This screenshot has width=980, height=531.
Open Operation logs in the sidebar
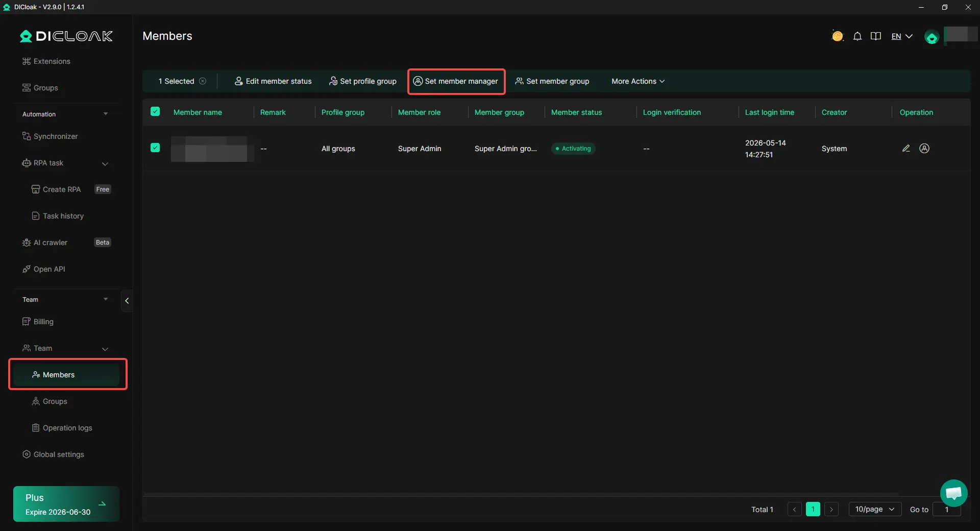(66, 428)
